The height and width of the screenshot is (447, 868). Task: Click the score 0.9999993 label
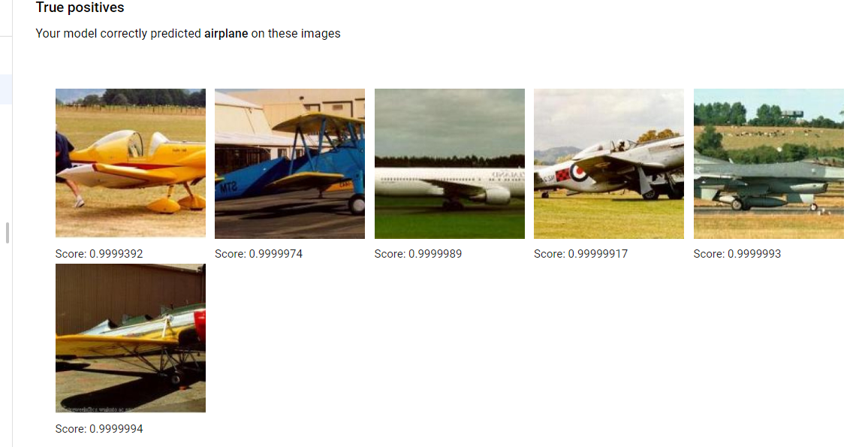(737, 254)
